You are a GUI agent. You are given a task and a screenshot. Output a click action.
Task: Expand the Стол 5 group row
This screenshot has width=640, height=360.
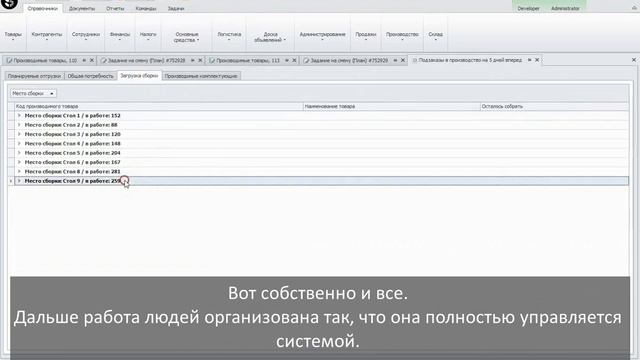[x=19, y=153]
